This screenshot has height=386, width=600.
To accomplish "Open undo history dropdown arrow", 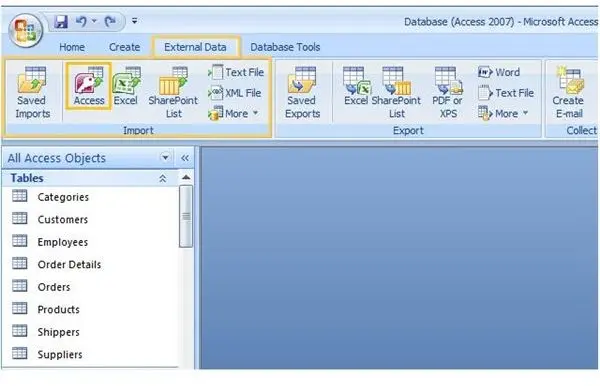I will pos(94,21).
